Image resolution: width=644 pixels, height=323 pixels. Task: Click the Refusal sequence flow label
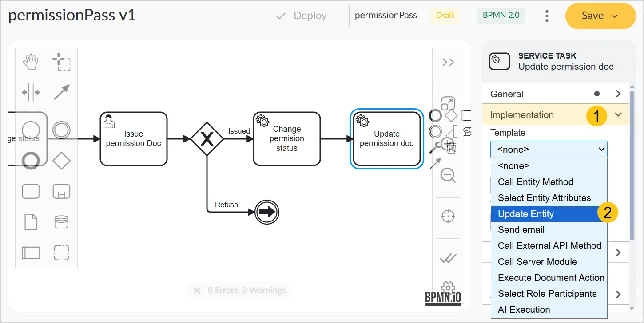tap(227, 205)
